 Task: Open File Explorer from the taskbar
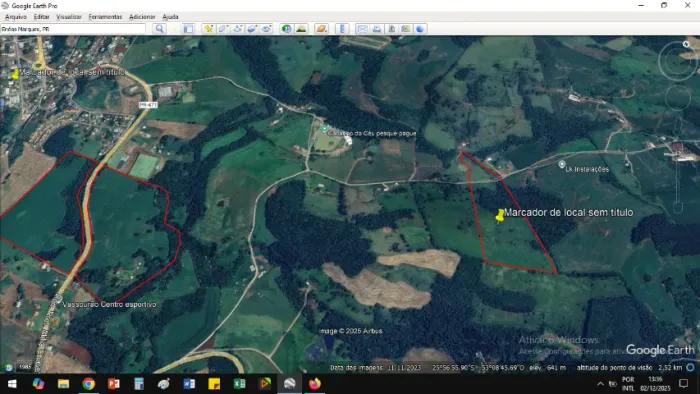pyautogui.click(x=63, y=384)
